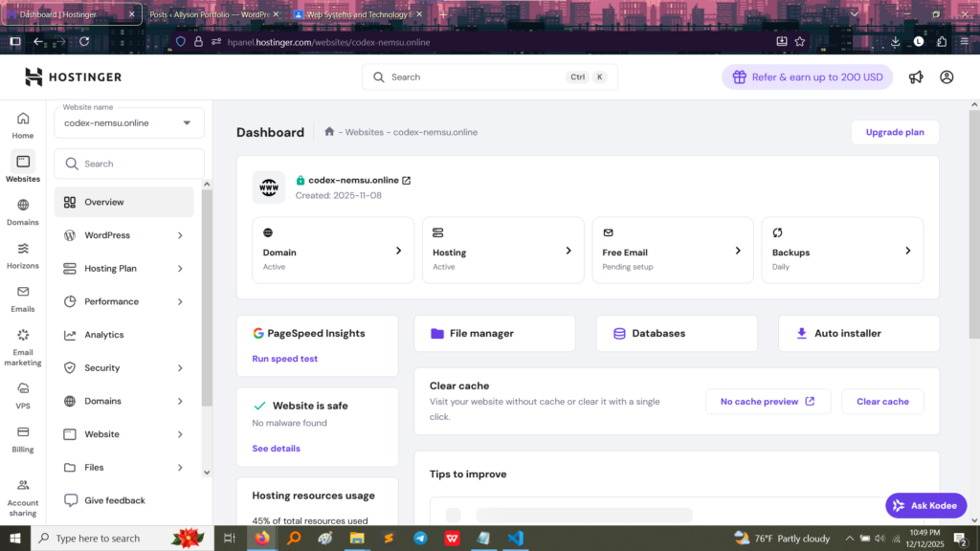Screen dimensions: 980x551
Task: Click the external link icon beside codex-nemsu.online
Action: (407, 180)
